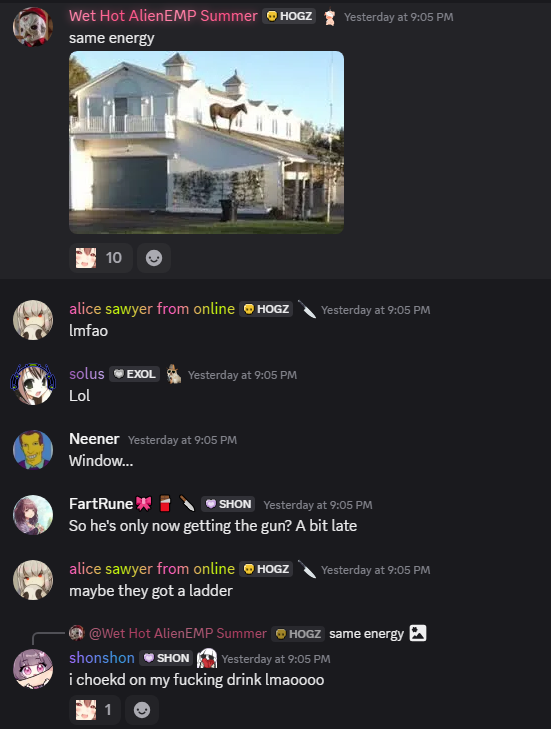Click the SHON tag next to FartRune
The image size is (551, 729).
pos(228,504)
